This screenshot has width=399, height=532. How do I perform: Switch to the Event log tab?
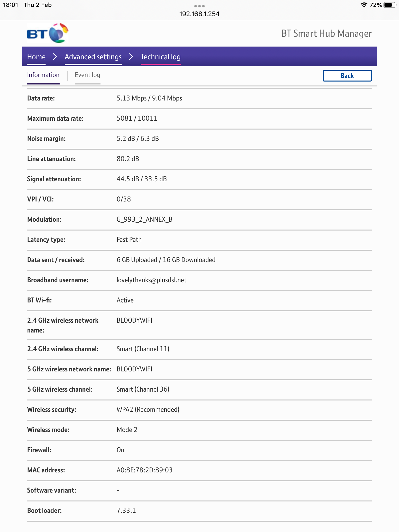click(87, 75)
